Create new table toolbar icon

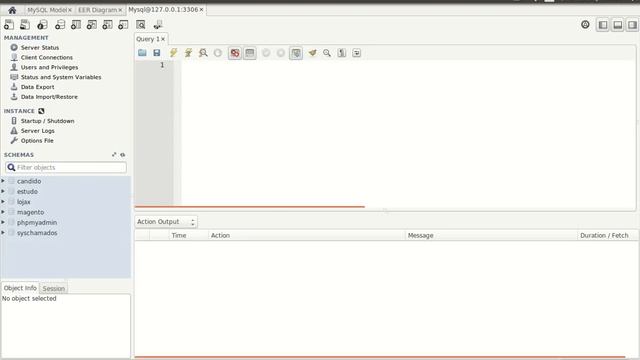(76, 25)
